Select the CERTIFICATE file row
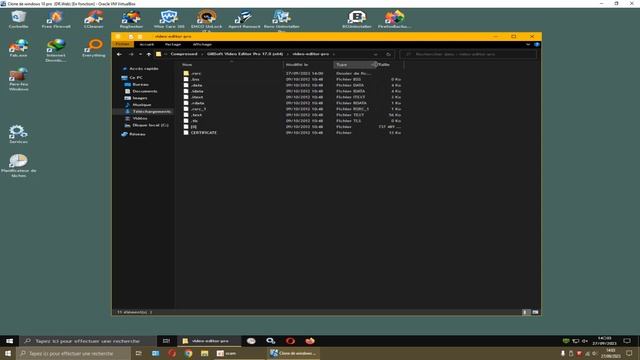 [292, 133]
